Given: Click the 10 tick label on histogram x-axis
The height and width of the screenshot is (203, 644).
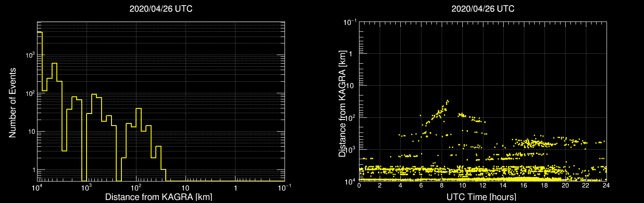Looking at the screenshot, I should tap(186, 188).
